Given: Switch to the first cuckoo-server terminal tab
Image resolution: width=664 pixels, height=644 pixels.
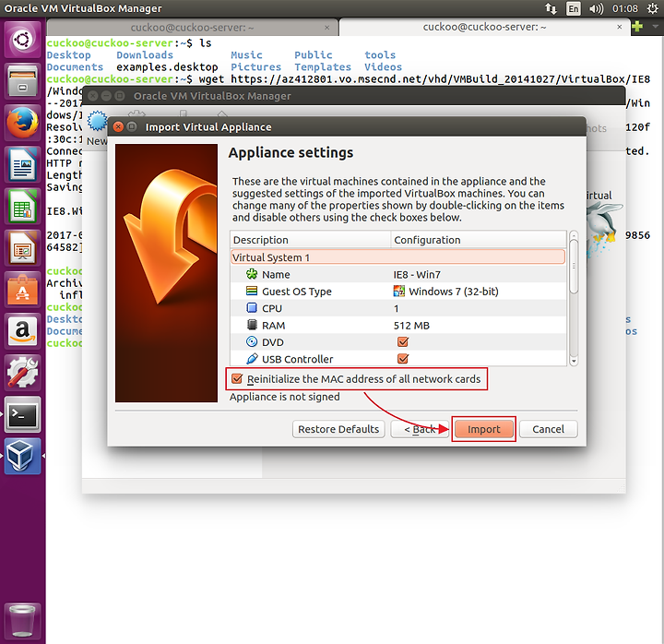Looking at the screenshot, I should (x=192, y=28).
